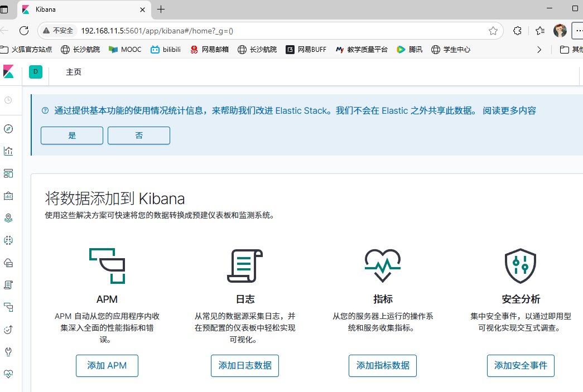
Task: Open Infrastructure icon in sidebar
Action: pyautogui.click(x=8, y=263)
